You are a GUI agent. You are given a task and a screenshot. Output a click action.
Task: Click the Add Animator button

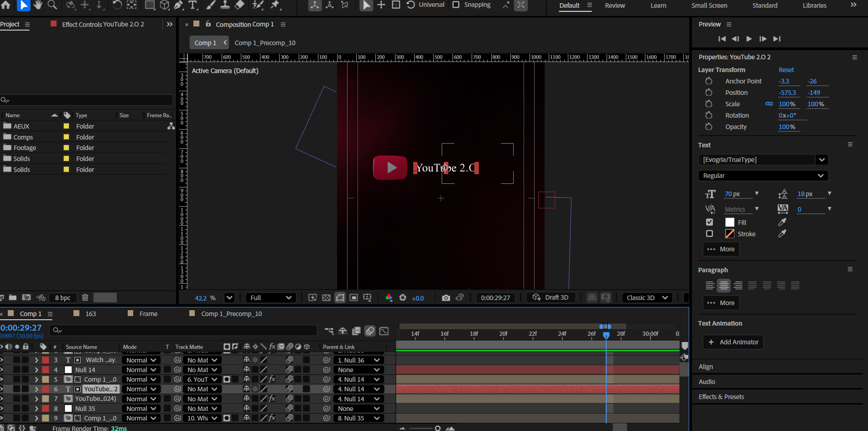tap(733, 342)
